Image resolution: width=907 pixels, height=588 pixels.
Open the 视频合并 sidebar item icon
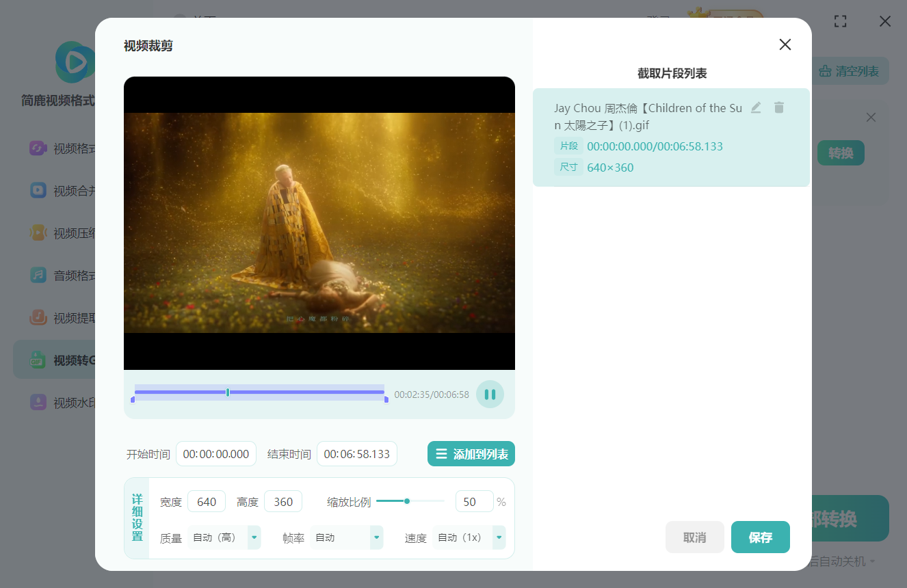38,190
